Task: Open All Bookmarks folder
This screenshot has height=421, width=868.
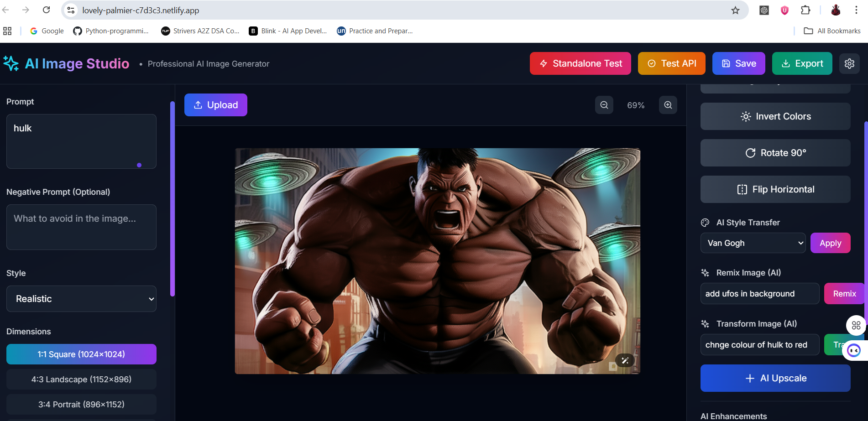Action: (832, 31)
